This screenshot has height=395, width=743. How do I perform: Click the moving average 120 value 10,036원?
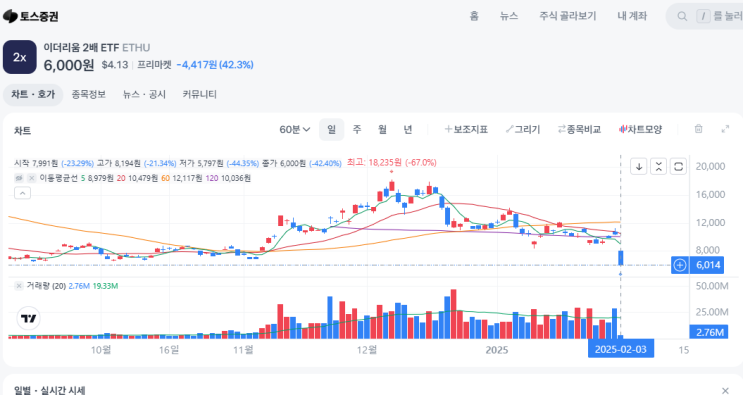point(235,178)
